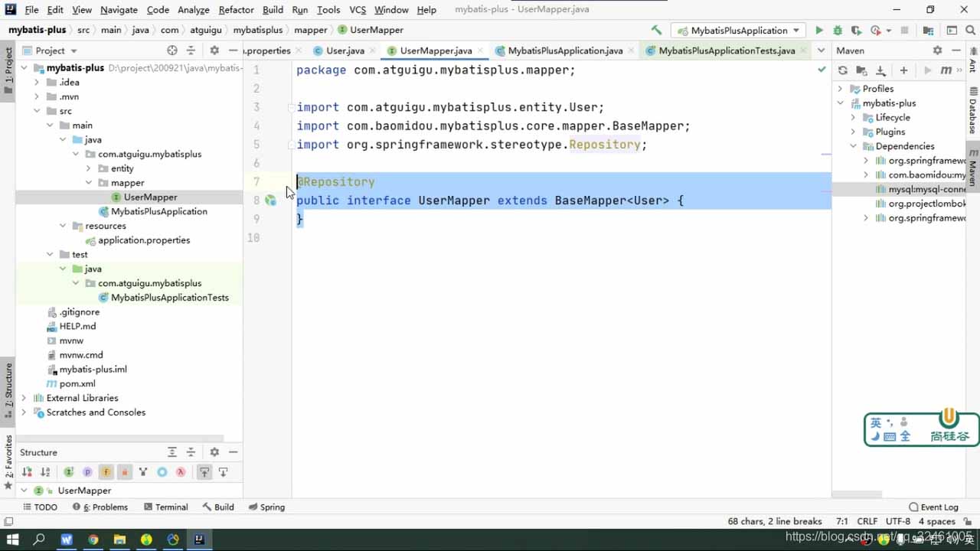Image resolution: width=980 pixels, height=551 pixels.
Task: Click the gutter implementation icon on line 8
Action: tap(270, 201)
